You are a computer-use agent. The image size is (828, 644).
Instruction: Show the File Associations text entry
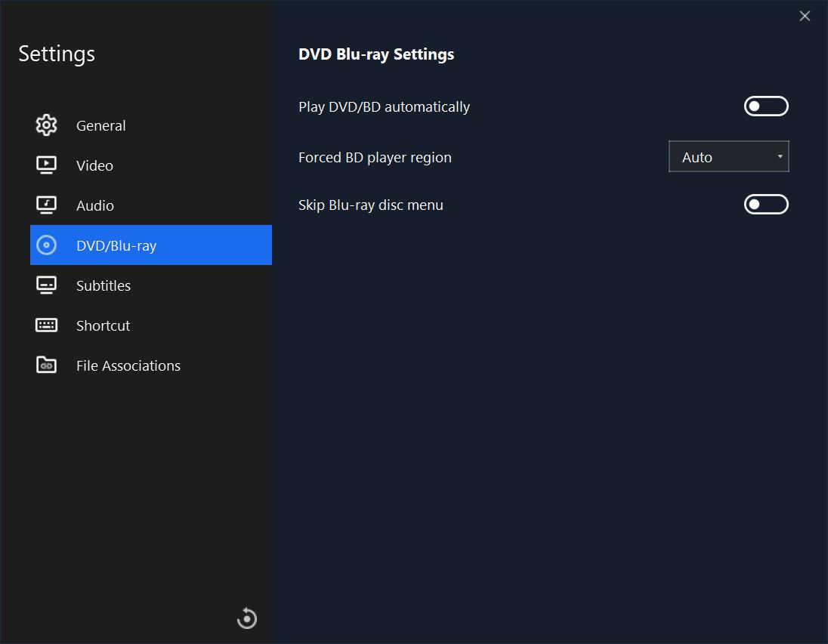pos(128,366)
